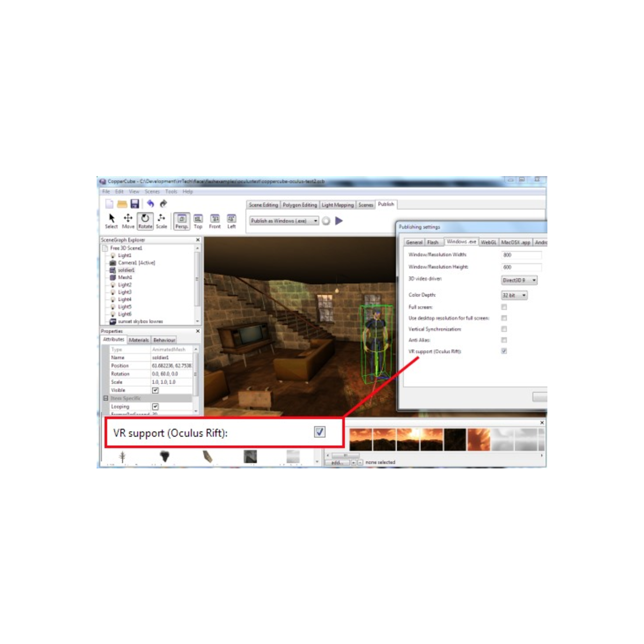
Task: Enable the Perspective viewport mode
Action: [x=181, y=219]
